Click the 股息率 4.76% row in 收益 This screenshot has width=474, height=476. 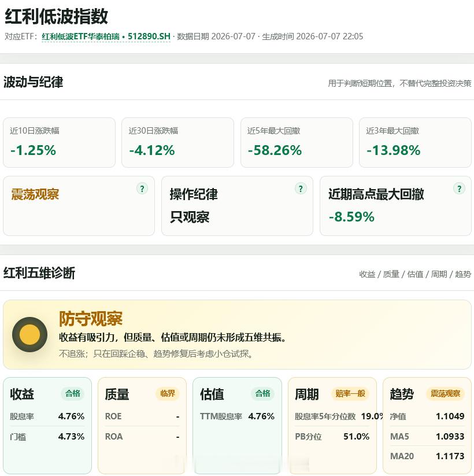[x=47, y=416]
